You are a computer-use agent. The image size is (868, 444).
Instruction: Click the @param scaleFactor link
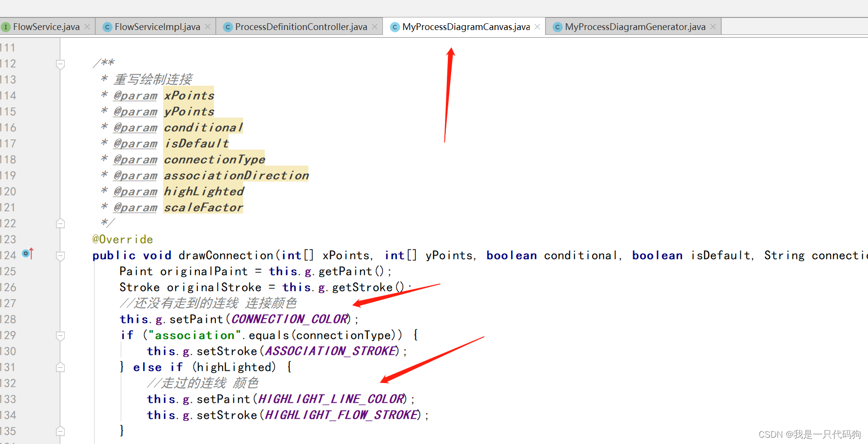pyautogui.click(x=135, y=207)
